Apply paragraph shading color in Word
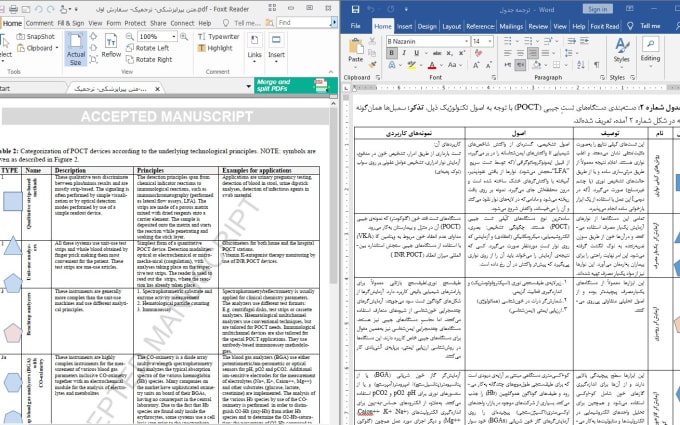 tap(536, 65)
